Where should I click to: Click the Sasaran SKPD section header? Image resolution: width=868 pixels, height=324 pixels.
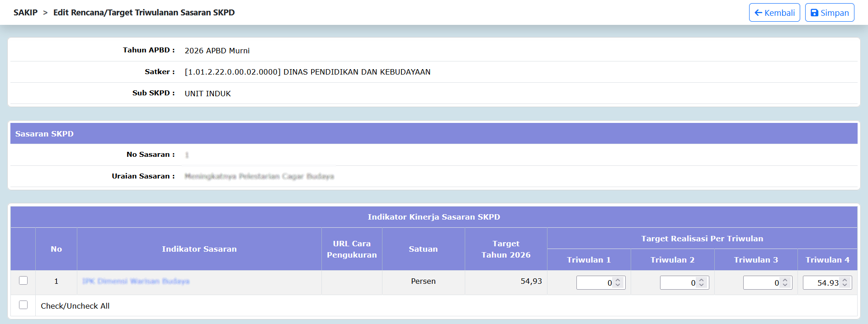pos(434,134)
